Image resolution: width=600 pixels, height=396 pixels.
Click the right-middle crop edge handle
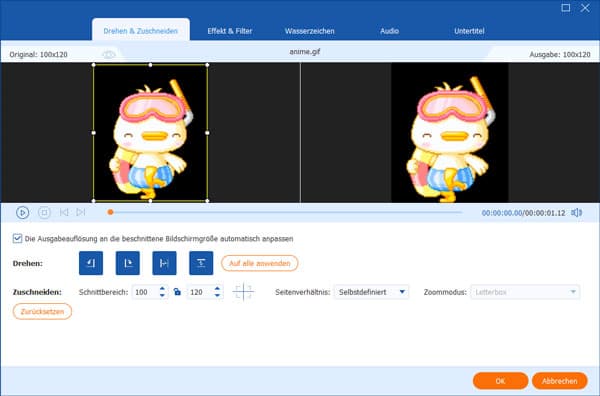coord(207,133)
